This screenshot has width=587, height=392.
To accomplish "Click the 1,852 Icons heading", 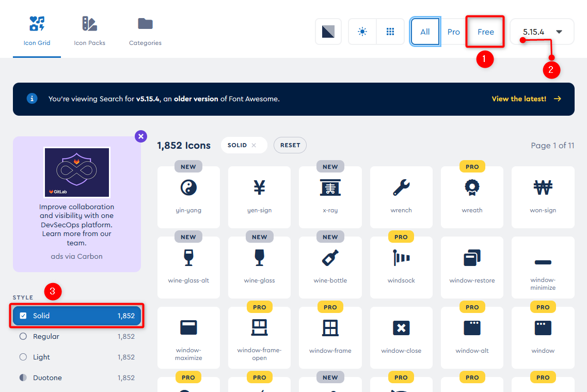I will pos(183,145).
